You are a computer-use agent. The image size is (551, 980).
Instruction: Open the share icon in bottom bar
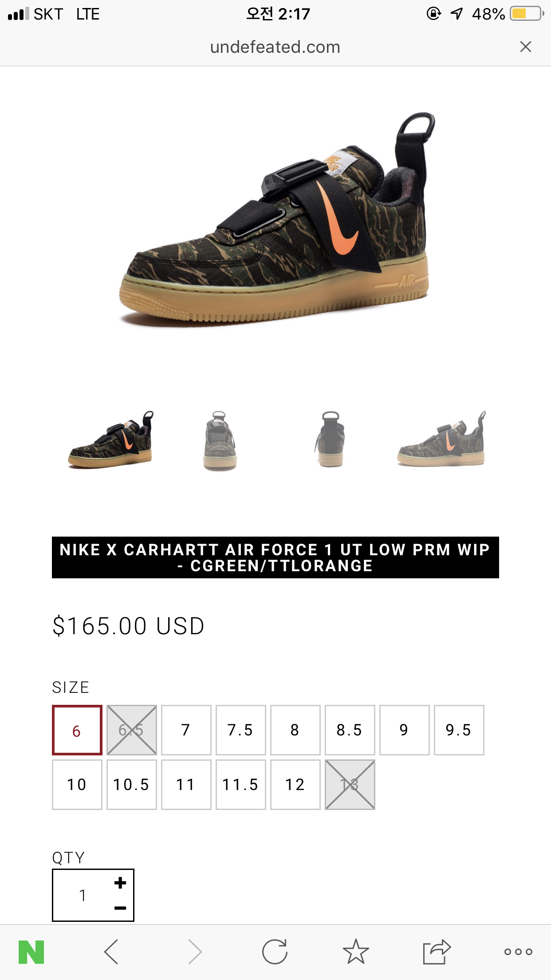pos(437,952)
